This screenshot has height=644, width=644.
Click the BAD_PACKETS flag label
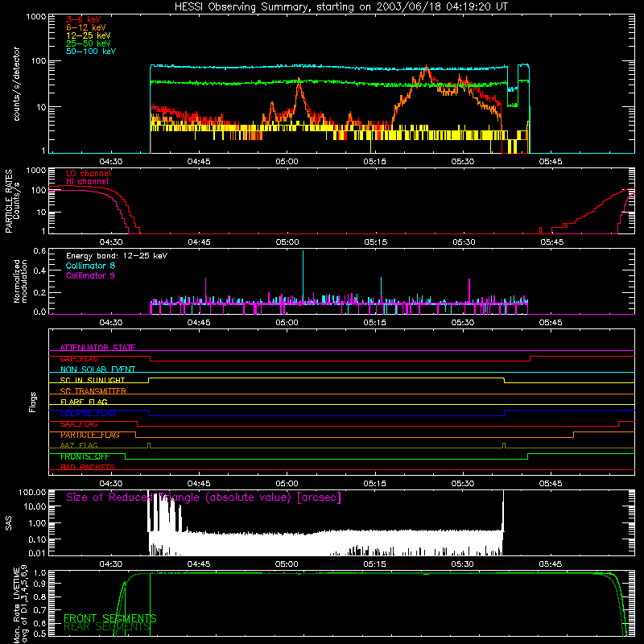(x=88, y=467)
